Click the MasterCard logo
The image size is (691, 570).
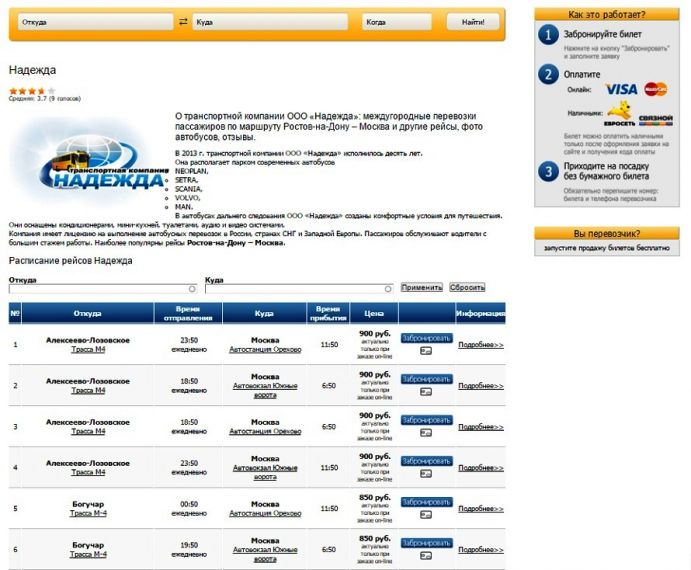[x=656, y=89]
